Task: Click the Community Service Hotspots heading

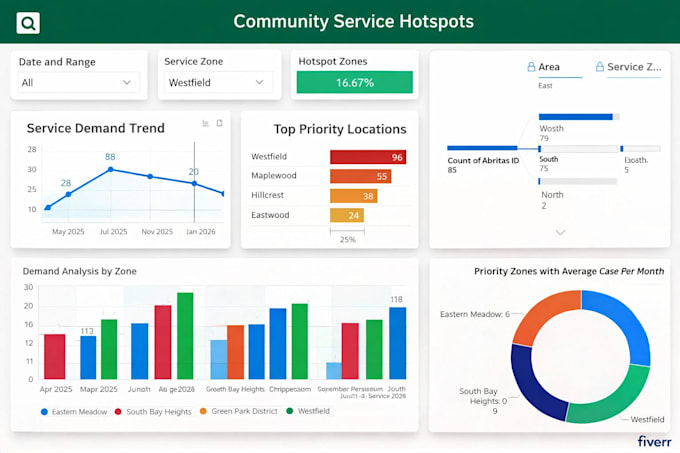Action: tap(353, 22)
